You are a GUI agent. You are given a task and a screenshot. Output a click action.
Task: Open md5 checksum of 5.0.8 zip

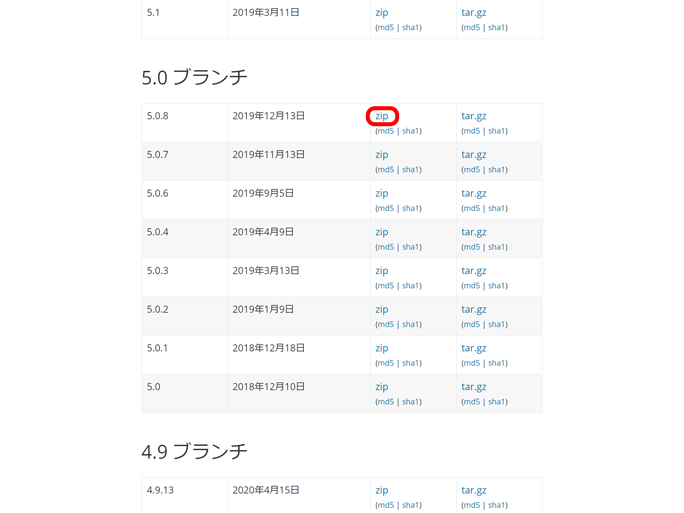pos(385,131)
